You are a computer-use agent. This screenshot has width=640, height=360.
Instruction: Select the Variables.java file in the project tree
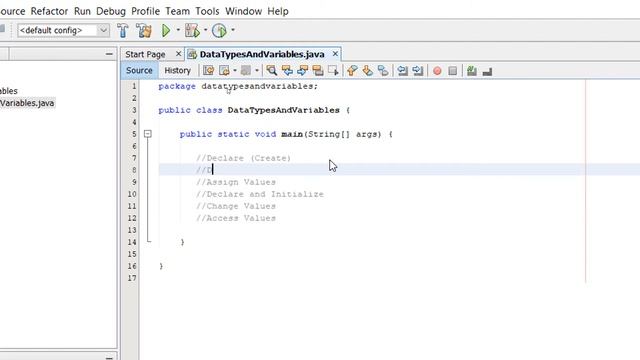point(27,103)
